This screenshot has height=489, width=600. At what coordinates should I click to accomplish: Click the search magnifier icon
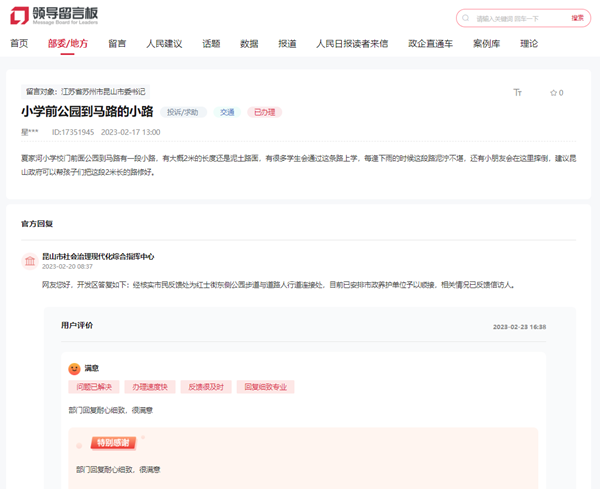pyautogui.click(x=465, y=18)
